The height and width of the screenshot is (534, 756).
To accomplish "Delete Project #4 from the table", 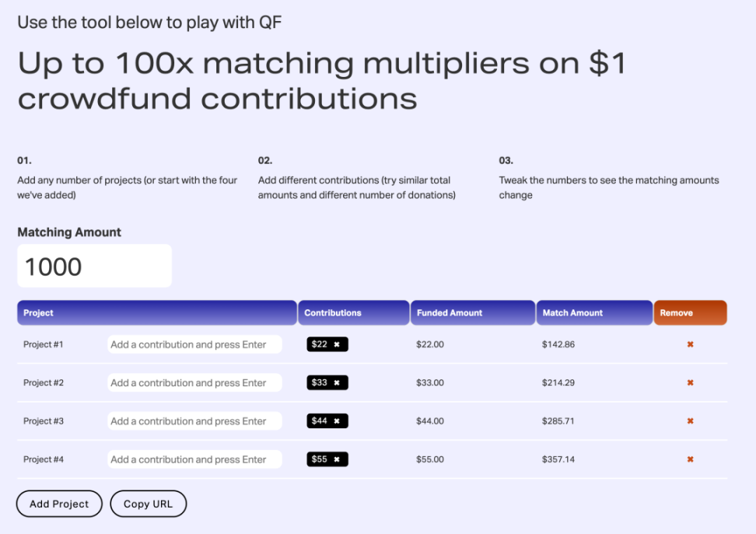I will (x=690, y=459).
